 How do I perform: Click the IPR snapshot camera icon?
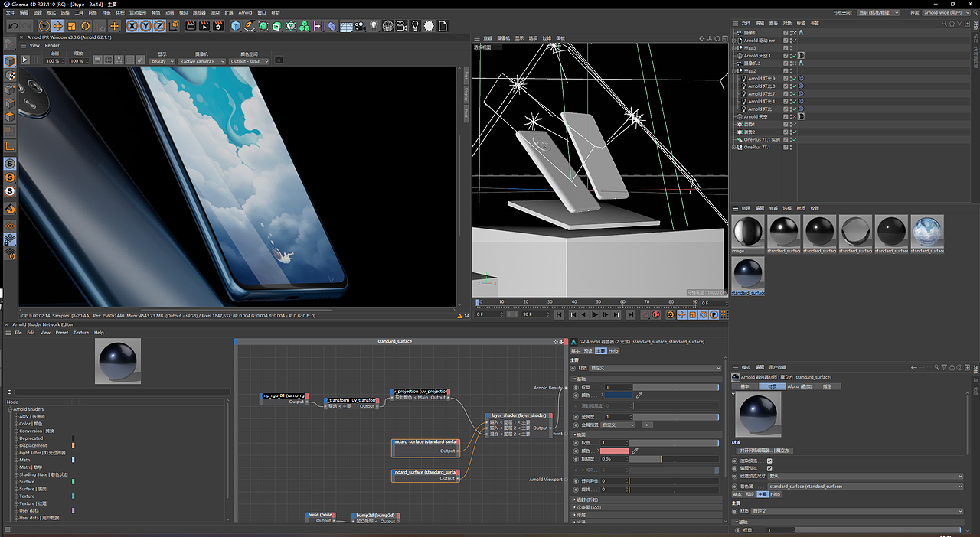pyautogui.click(x=279, y=60)
